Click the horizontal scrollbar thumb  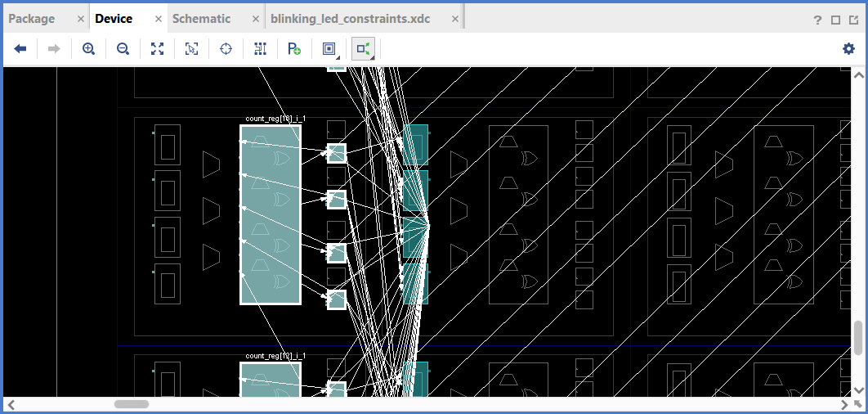click(132, 404)
